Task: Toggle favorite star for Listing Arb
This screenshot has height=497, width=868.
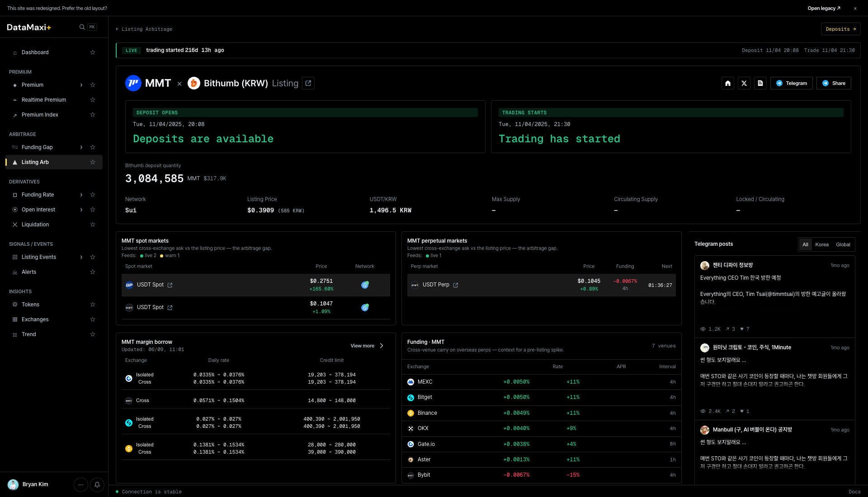Action: click(x=93, y=162)
